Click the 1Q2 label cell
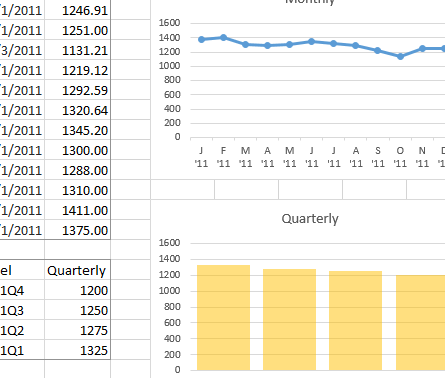The image size is (445, 378). [22, 330]
